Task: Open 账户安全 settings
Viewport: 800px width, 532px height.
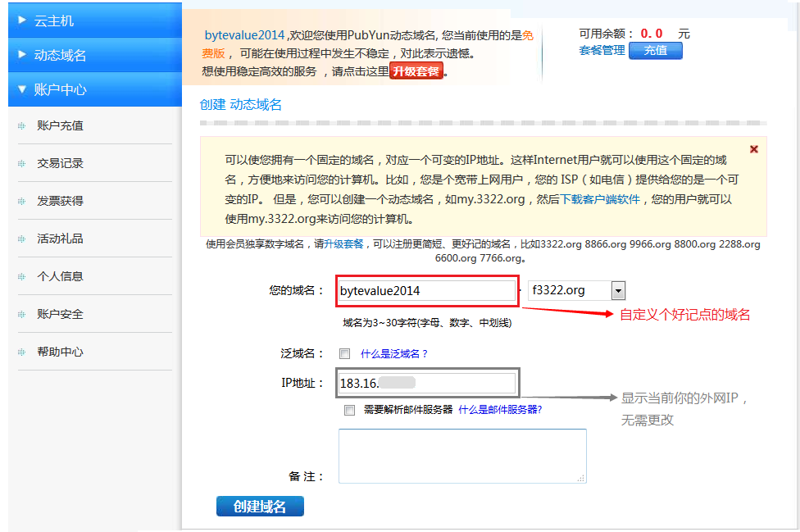Action: (60, 314)
